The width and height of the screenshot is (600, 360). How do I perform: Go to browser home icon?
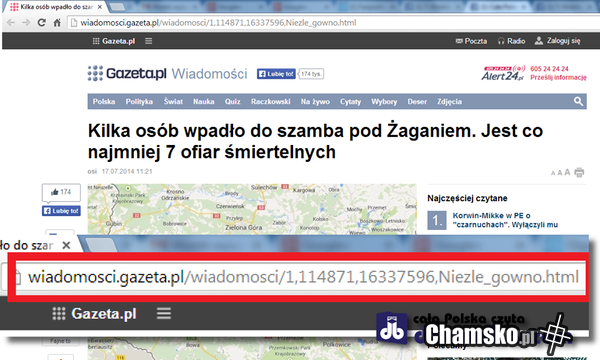(x=57, y=23)
